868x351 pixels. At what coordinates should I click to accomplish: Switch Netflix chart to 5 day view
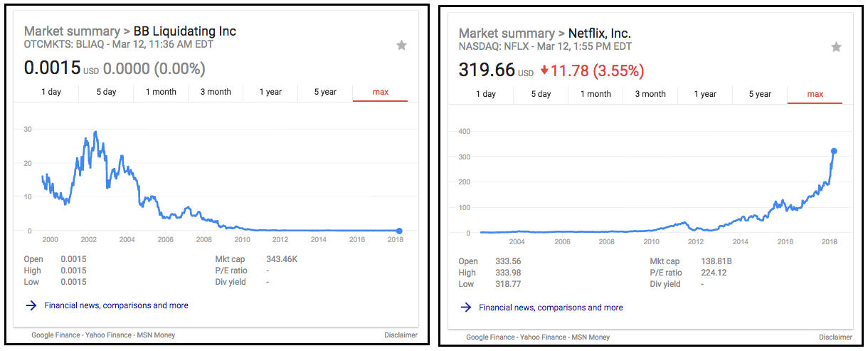click(x=541, y=94)
